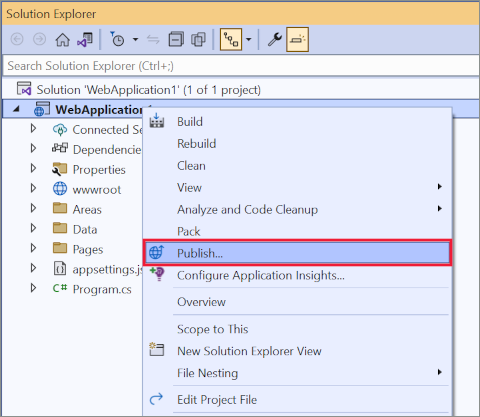480x417 pixels.
Task: Toggle Show All Files icon
Action: (198, 39)
